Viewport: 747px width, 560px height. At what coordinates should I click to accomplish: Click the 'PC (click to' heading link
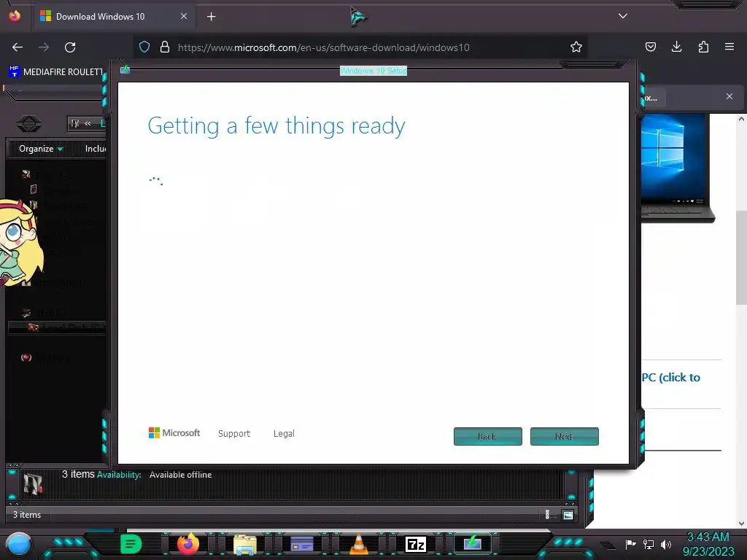coord(671,378)
